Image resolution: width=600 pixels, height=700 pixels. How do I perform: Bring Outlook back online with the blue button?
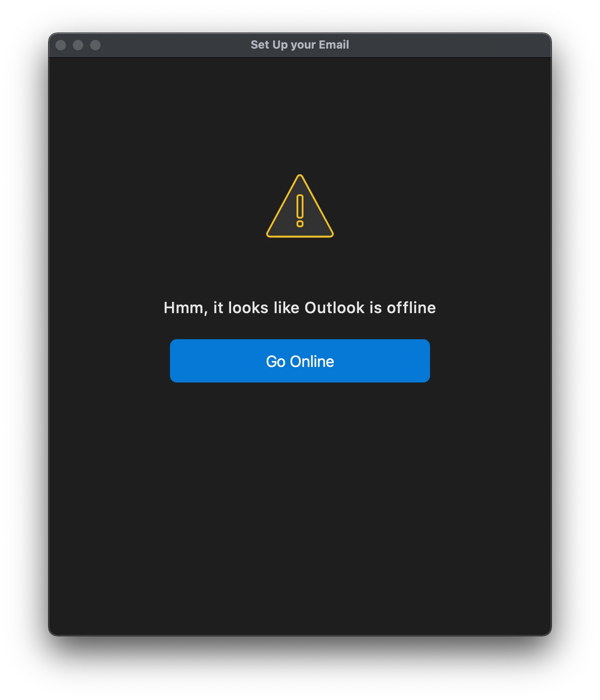300,361
